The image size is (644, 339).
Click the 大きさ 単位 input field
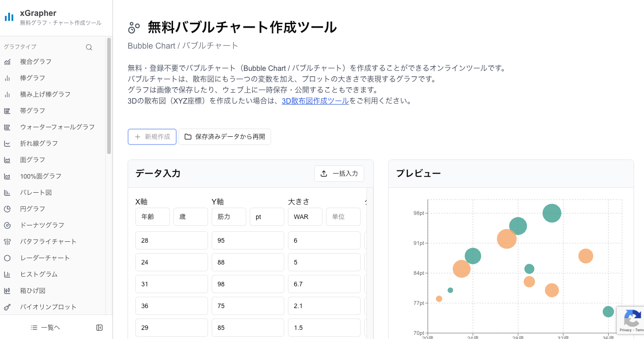(x=343, y=217)
